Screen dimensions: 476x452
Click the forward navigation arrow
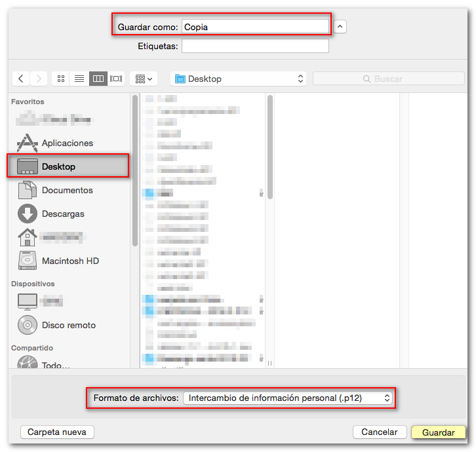click(x=39, y=79)
